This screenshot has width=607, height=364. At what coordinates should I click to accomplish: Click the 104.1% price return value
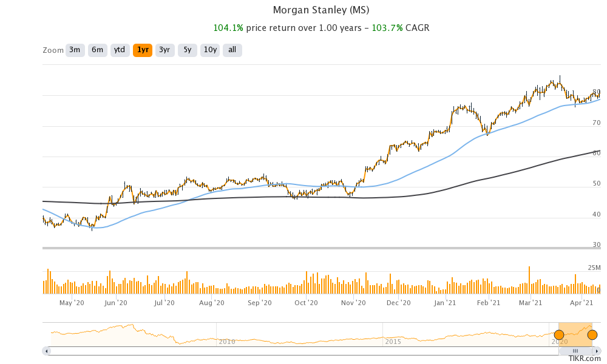tap(228, 28)
